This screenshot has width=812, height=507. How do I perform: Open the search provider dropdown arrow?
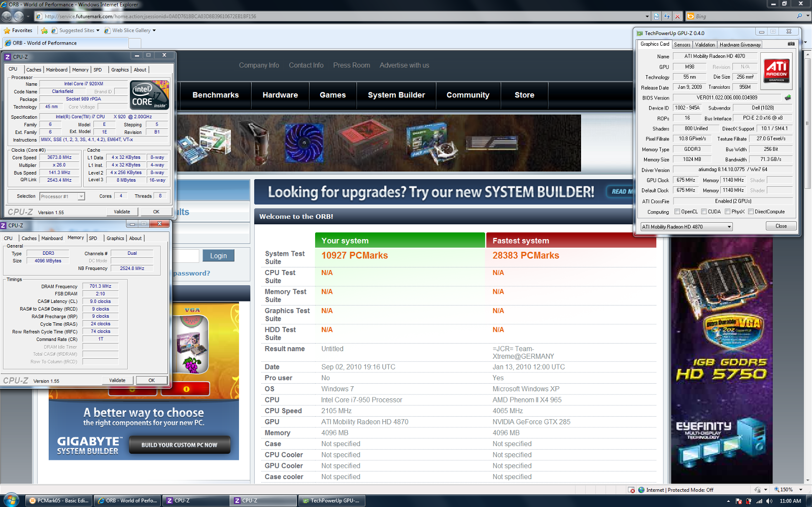[x=808, y=16]
